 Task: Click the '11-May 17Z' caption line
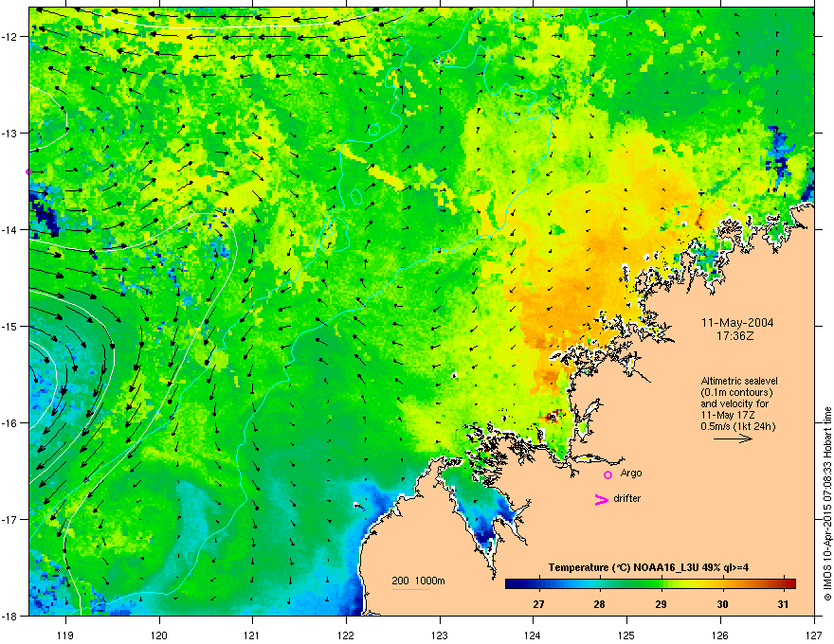pyautogui.click(x=727, y=415)
